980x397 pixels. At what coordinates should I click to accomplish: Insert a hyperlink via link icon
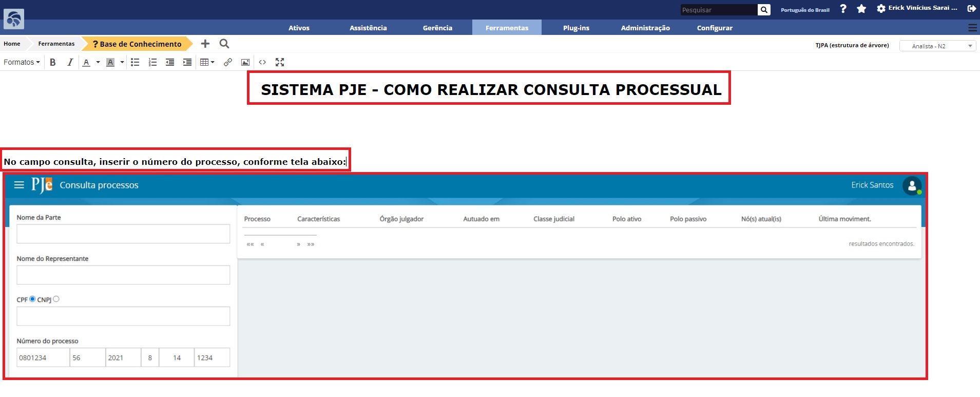click(x=228, y=62)
